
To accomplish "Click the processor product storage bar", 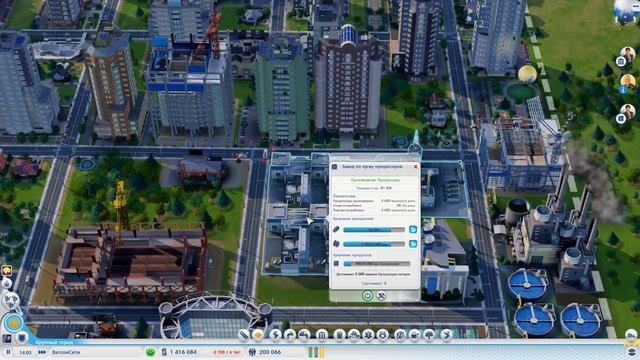I will (x=377, y=264).
